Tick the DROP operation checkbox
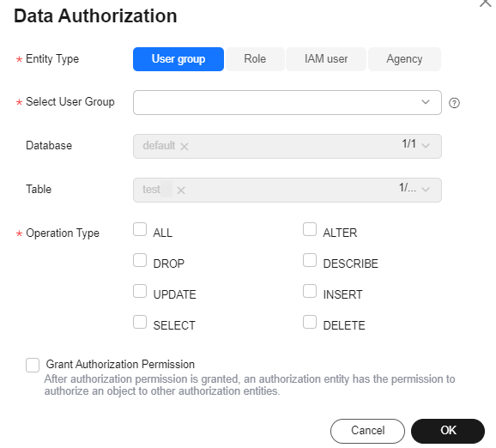 click(140, 260)
